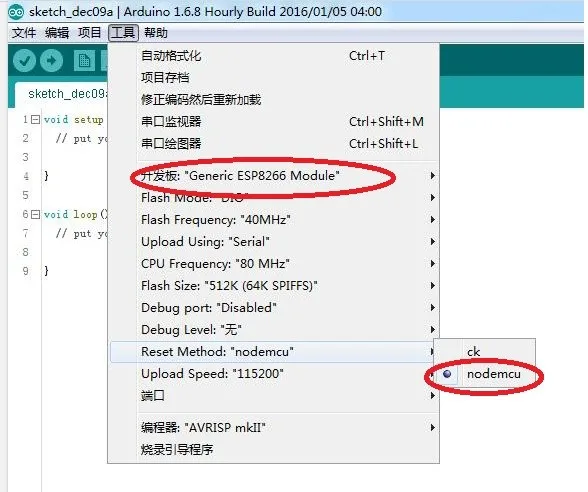Choose 项目存档 archive sketch entry
This screenshot has width=588, height=492.
point(274,78)
